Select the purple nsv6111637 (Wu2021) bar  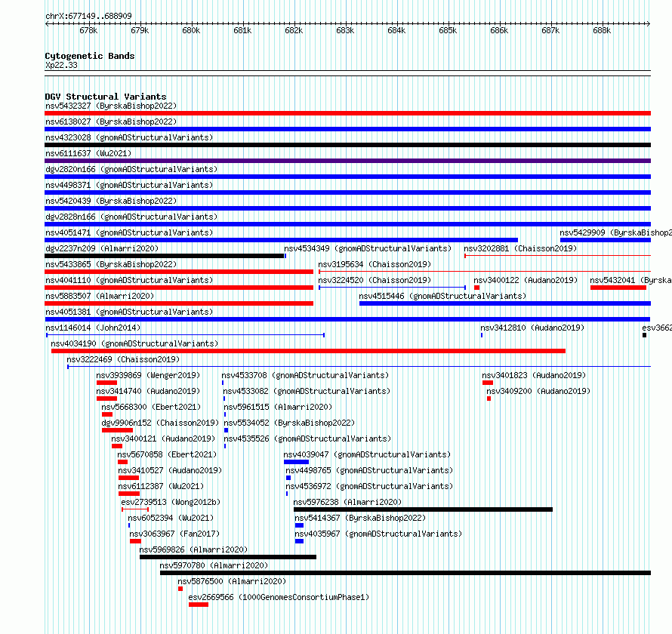point(347,161)
